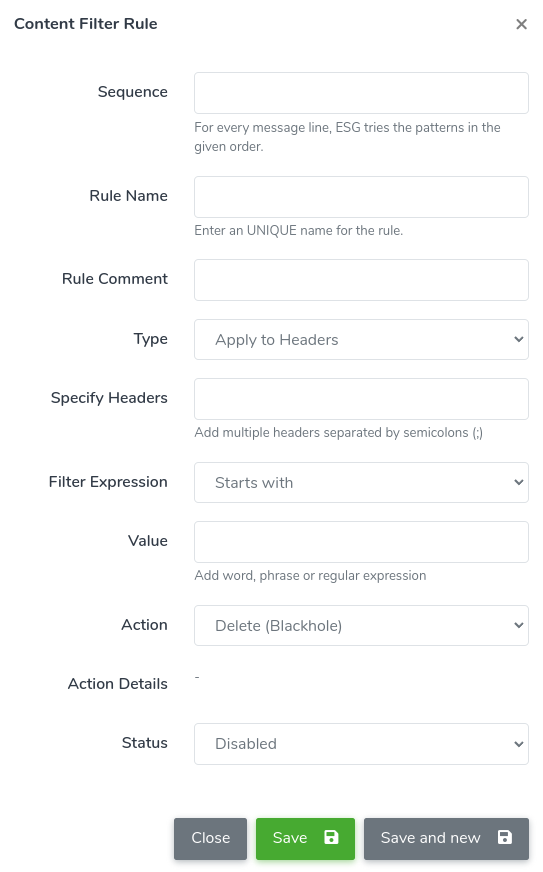Click the Type dropdown chevron arrow
Image resolution: width=543 pixels, height=872 pixels.
519,339
